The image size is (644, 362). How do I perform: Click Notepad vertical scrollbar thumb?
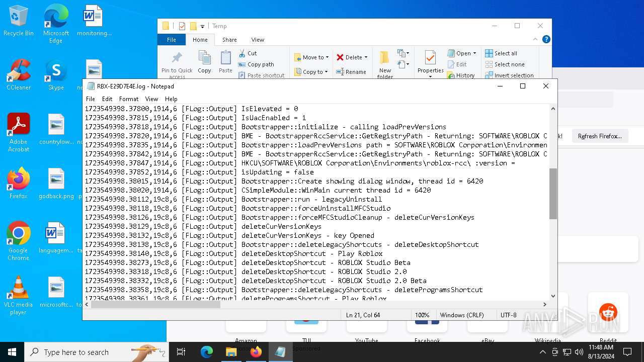[x=553, y=194]
